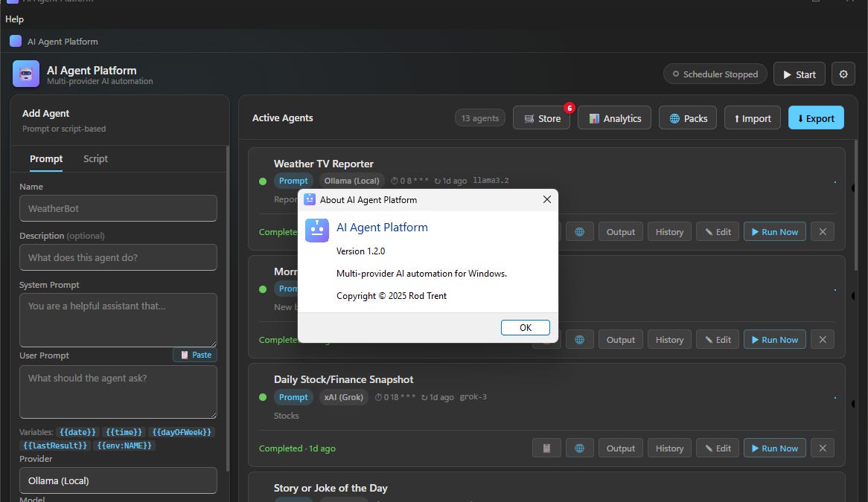
Task: Paste into User Prompt using the Paste button
Action: [x=195, y=355]
